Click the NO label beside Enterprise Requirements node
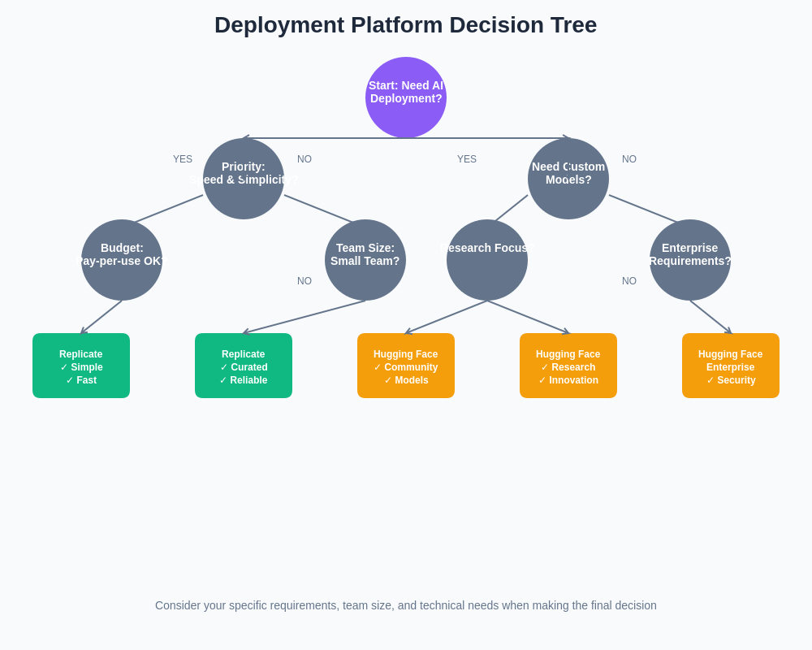This screenshot has height=650, width=812. pos(629,281)
